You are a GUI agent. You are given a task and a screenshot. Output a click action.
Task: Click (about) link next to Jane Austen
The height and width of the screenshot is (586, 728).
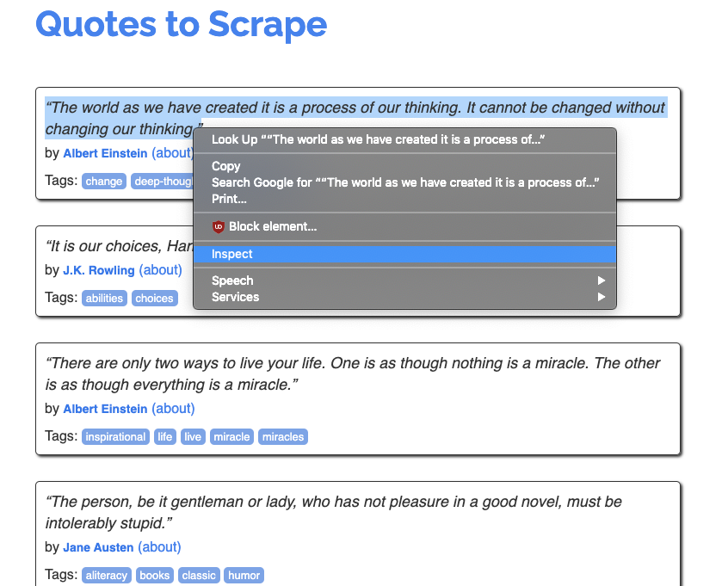159,547
